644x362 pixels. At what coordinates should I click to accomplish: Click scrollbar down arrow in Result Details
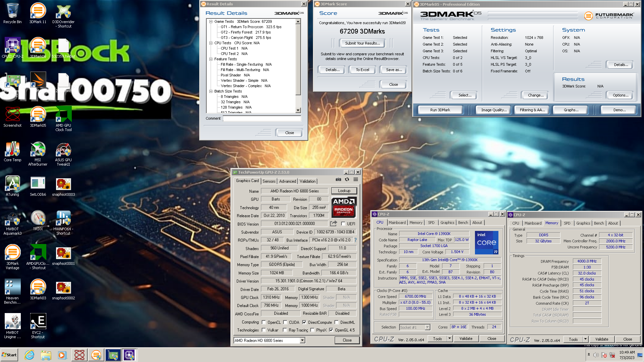click(x=298, y=110)
